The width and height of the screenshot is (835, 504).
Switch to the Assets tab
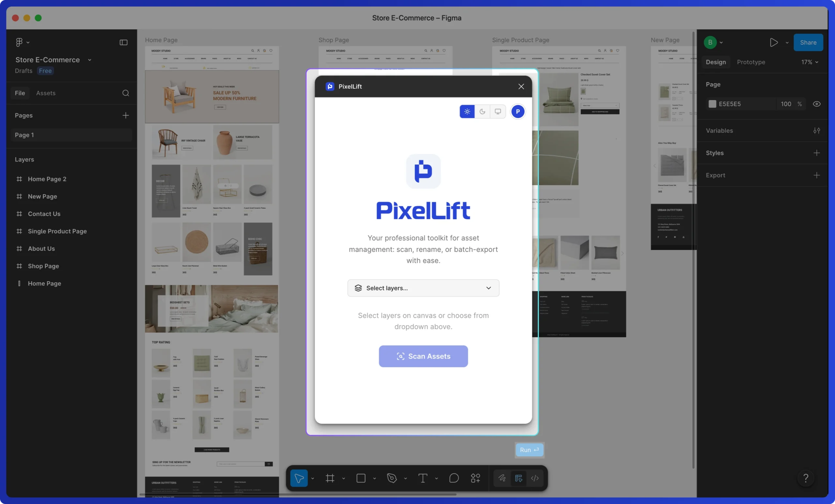[46, 93]
